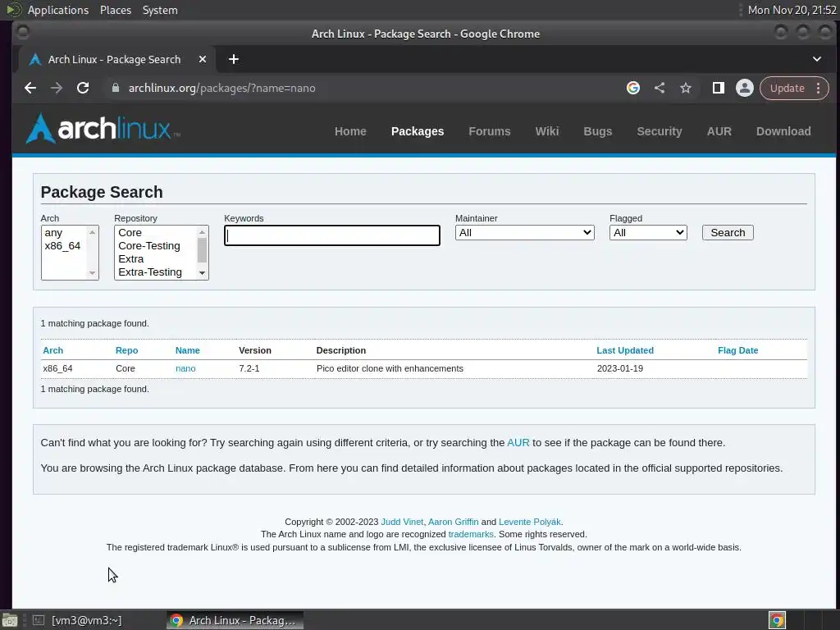
Task: Click the Repository list scroll-down arrow
Action: tap(202, 273)
